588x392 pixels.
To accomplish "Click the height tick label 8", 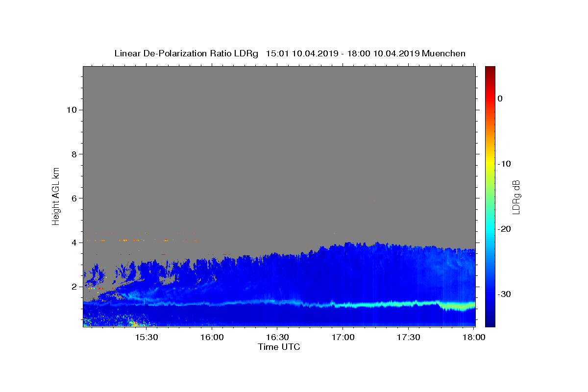I will [x=74, y=154].
